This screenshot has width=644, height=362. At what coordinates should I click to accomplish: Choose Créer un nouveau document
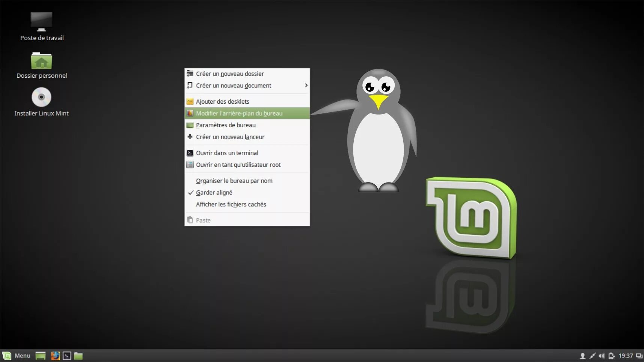pyautogui.click(x=247, y=86)
